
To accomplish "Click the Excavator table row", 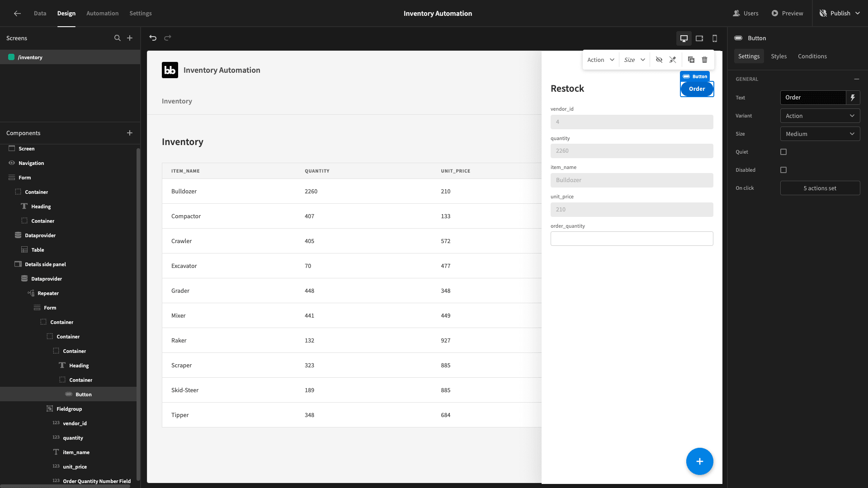I will [352, 266].
